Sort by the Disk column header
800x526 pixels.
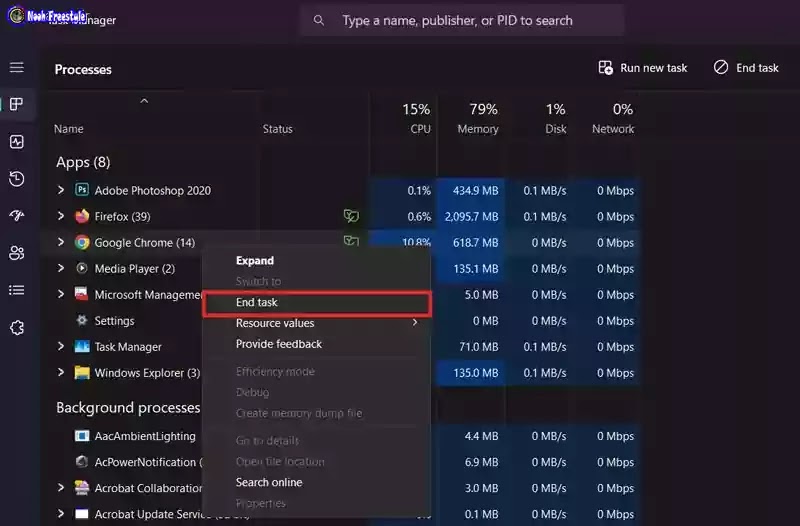pos(556,129)
